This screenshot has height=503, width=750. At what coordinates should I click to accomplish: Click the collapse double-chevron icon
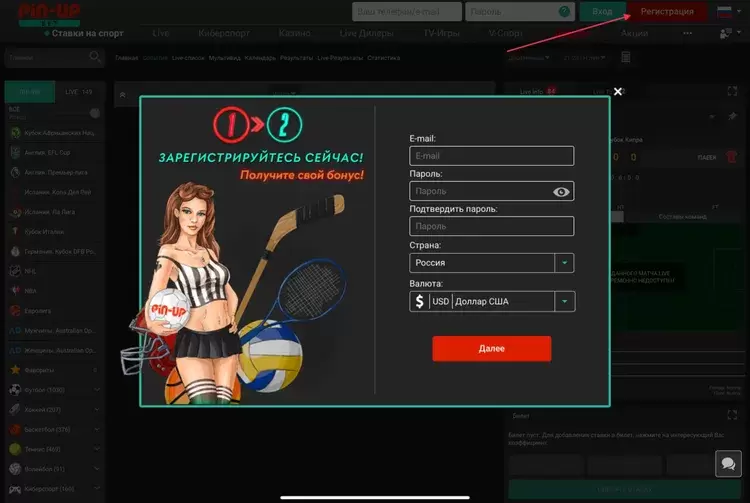(122, 95)
